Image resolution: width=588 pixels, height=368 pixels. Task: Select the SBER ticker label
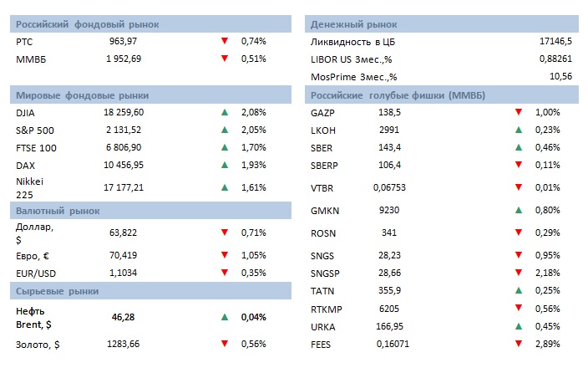322,147
